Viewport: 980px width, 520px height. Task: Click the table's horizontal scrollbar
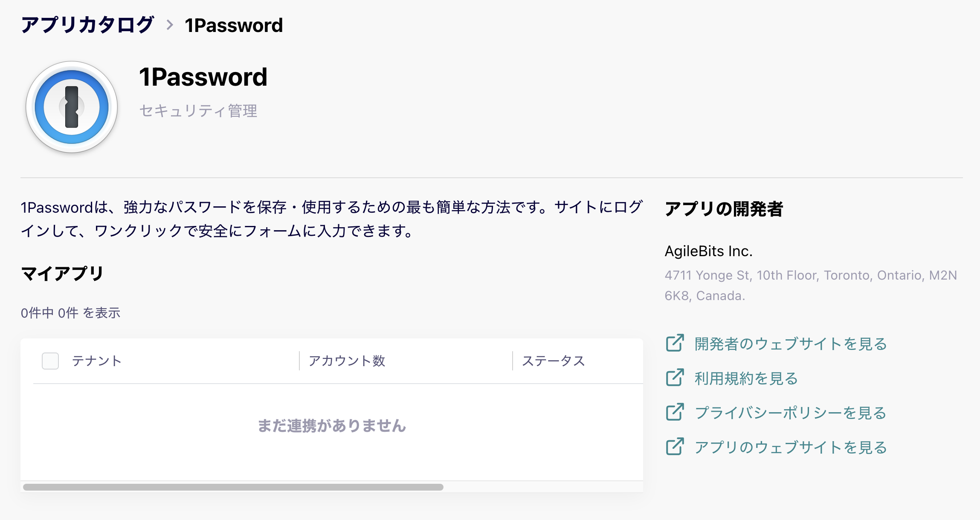[233, 487]
